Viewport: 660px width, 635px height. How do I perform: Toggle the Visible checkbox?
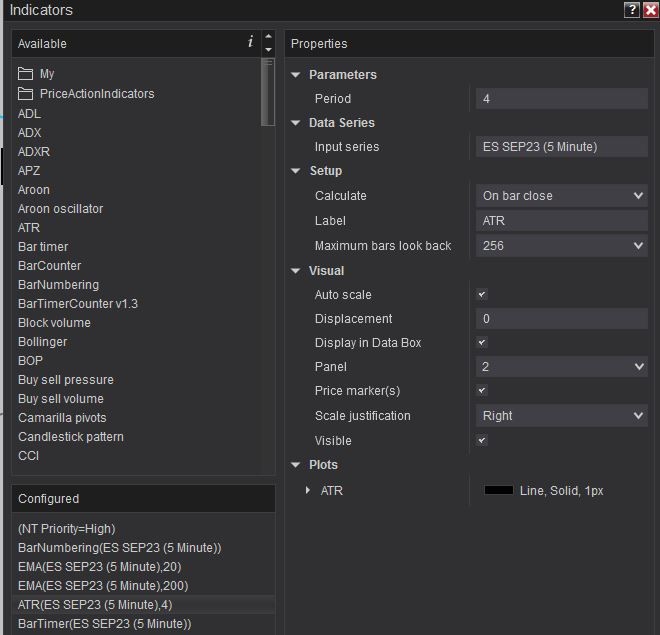[x=482, y=440]
